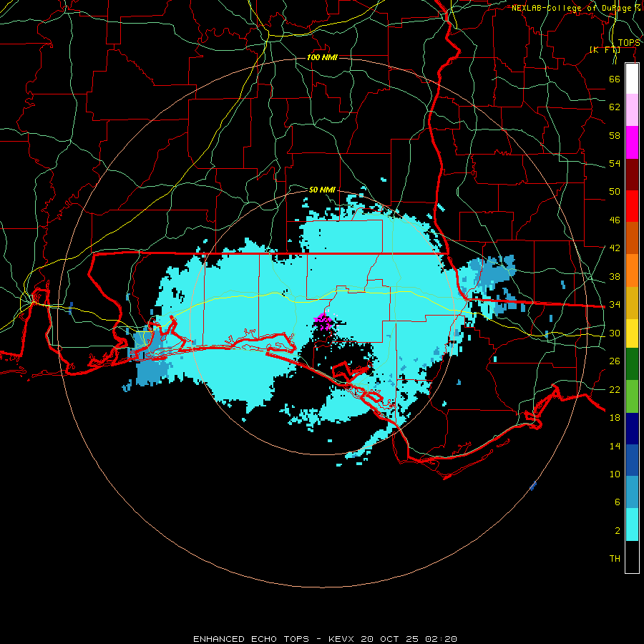This screenshot has height=644, width=644.
Task: Click the NEXLAB-College of DuPage credit text
Action: pos(575,8)
